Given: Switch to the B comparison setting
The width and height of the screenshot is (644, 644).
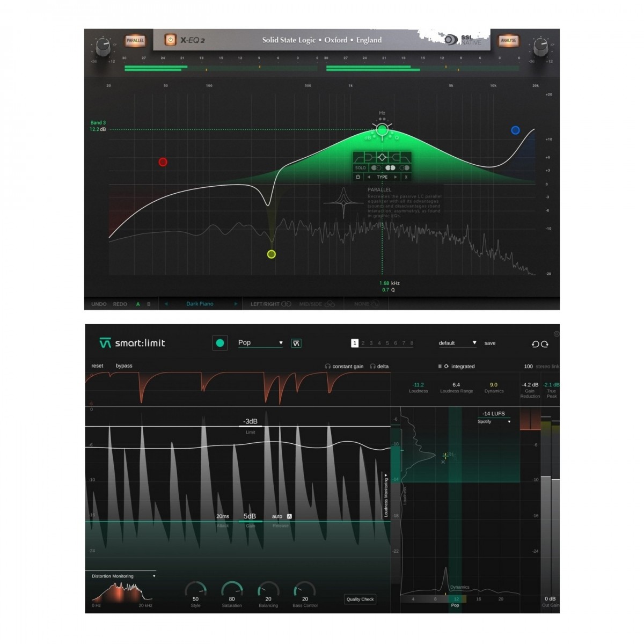Looking at the screenshot, I should [149, 304].
